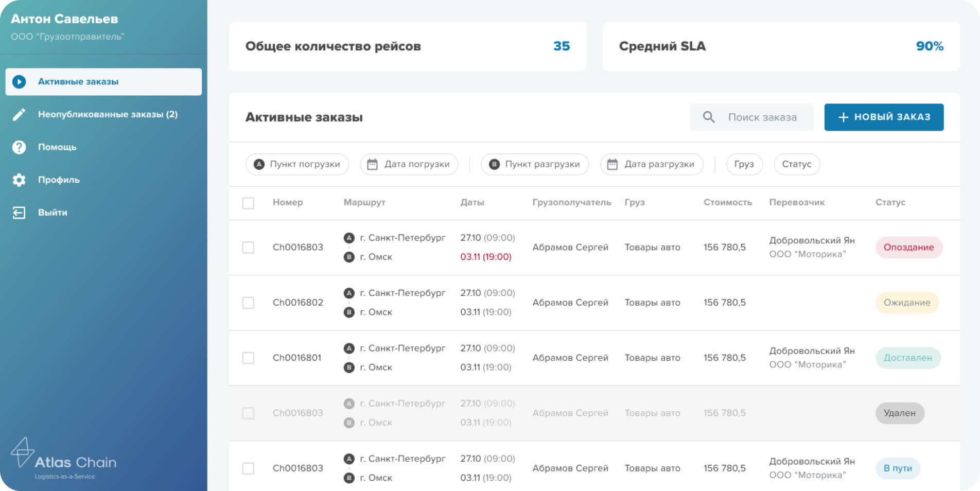Click the magnifying glass search icon
The height and width of the screenshot is (491, 980).
709,117
